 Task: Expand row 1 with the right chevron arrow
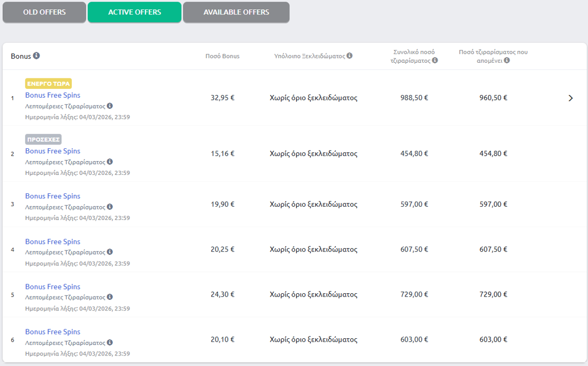point(570,98)
